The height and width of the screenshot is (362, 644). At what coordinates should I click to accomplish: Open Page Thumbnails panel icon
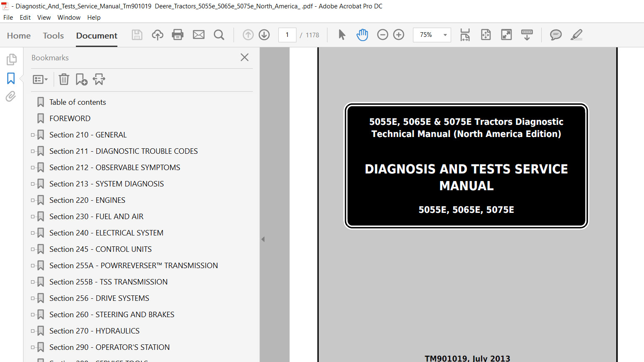coord(11,59)
